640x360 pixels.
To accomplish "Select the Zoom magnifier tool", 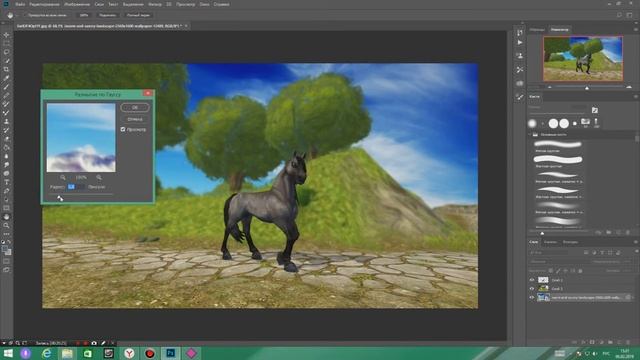I will point(6,225).
